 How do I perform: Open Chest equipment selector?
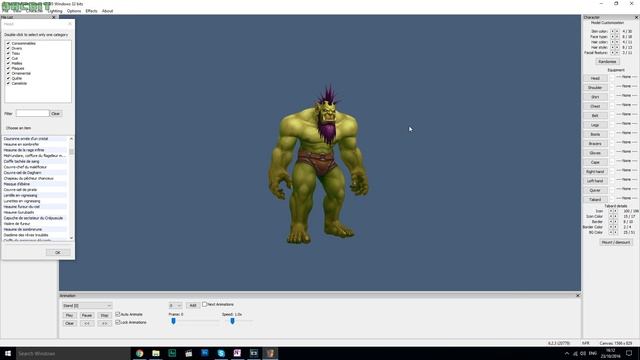coord(595,106)
